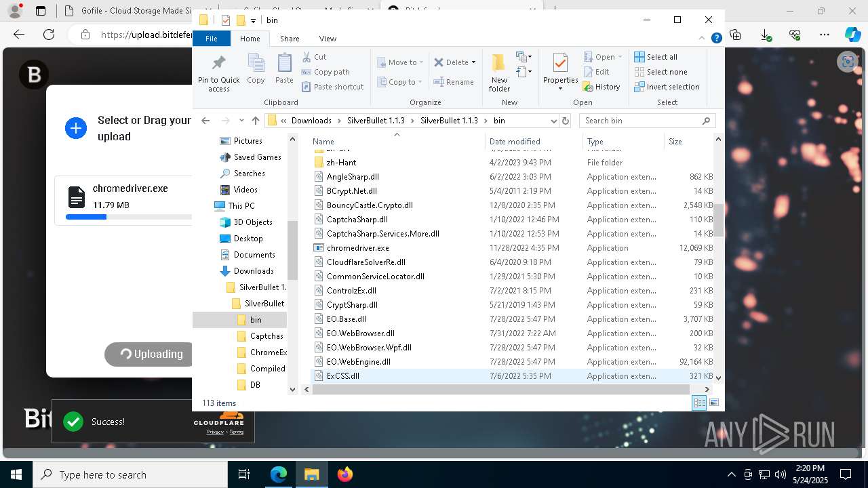Screen dimensions: 868x488
Task: Click SilverBullet 1.1.3 first breadcrumb
Action: point(376,121)
